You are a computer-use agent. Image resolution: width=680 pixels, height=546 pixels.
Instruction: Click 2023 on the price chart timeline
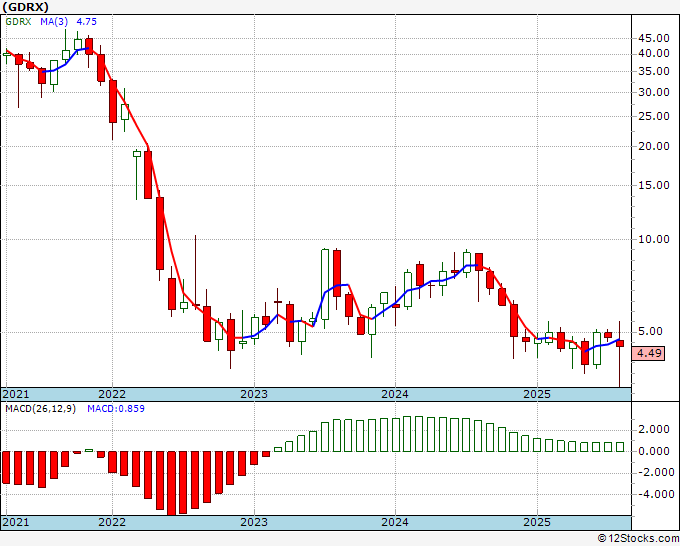click(254, 394)
